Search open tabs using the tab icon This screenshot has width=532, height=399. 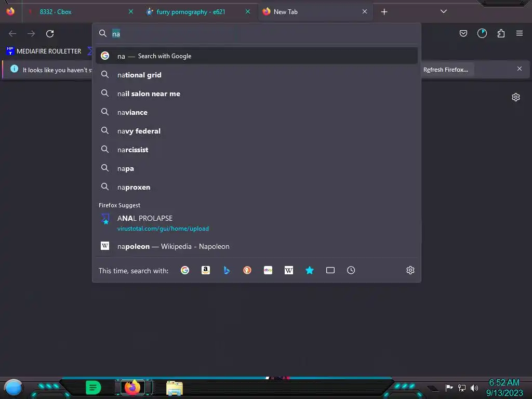(330, 270)
